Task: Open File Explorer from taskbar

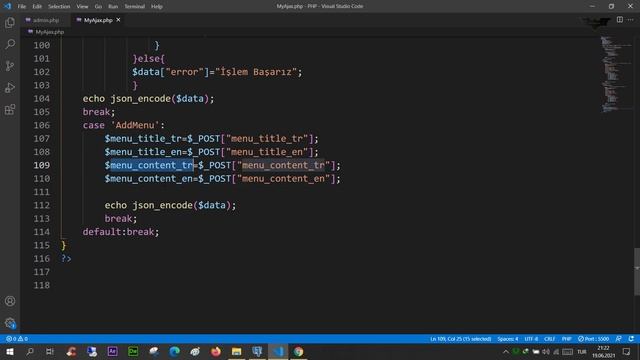Action: (x=236, y=351)
